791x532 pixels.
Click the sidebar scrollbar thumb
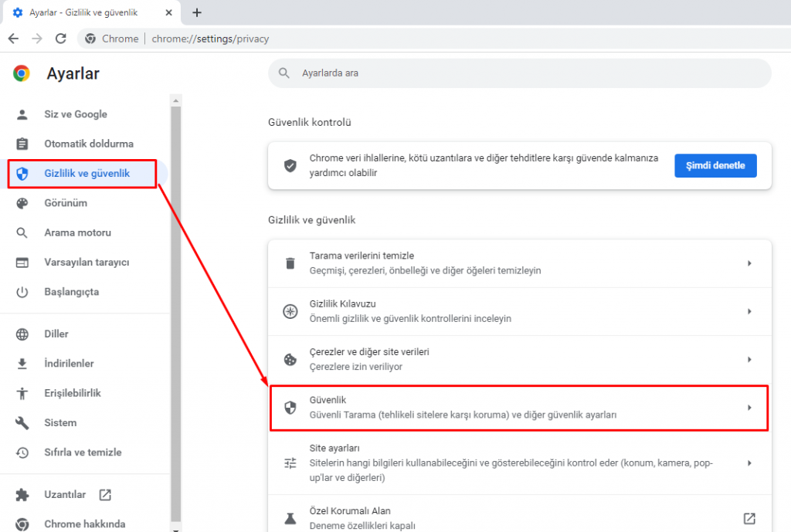pos(175,313)
